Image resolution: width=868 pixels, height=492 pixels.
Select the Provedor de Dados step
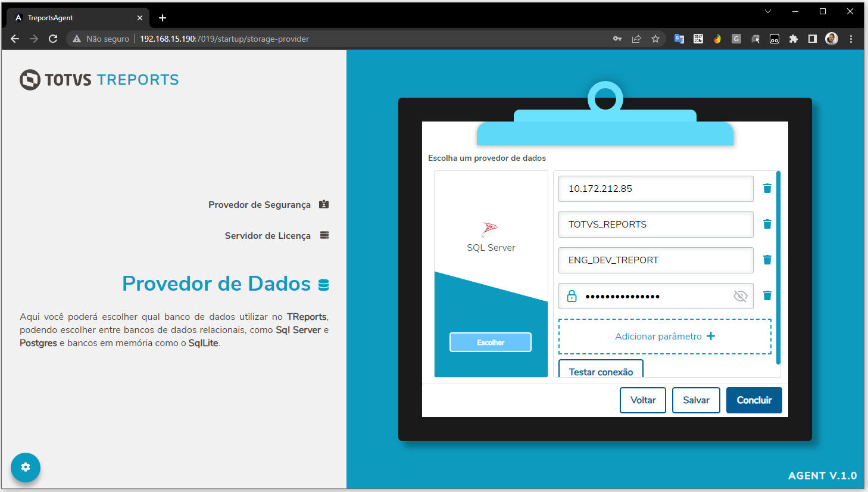216,284
